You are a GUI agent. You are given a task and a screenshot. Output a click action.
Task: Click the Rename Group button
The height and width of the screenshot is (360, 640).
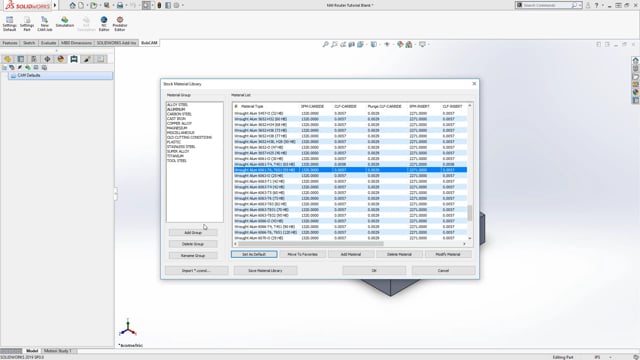(x=193, y=256)
